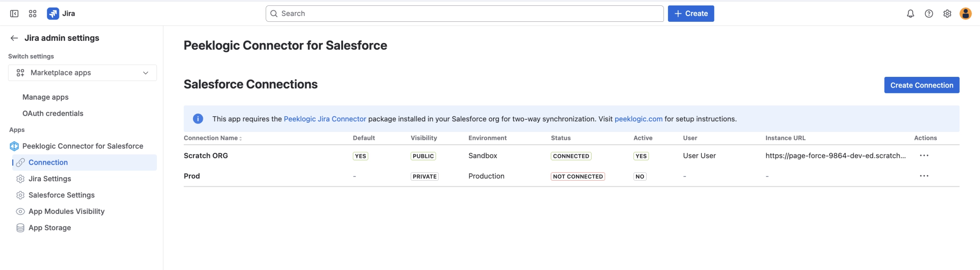Click the Instance URL column header

(786, 138)
